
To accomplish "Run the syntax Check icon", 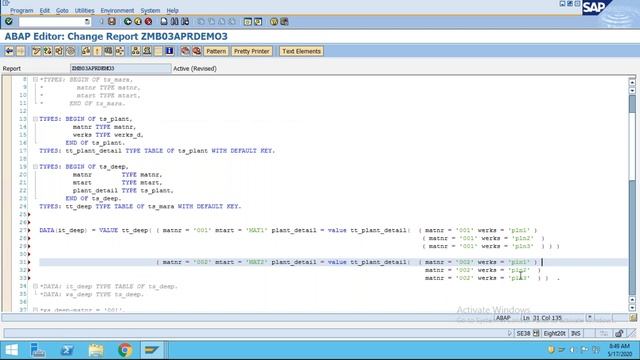I will [86, 51].
